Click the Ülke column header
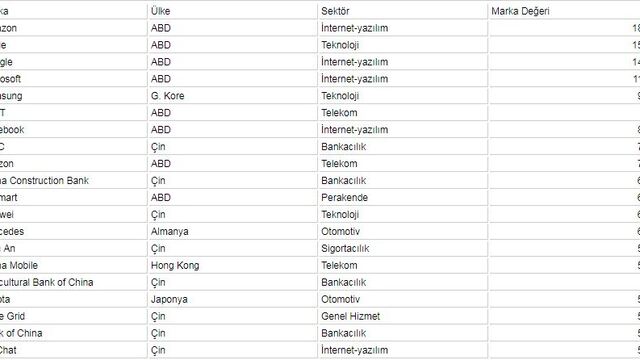 click(160, 11)
